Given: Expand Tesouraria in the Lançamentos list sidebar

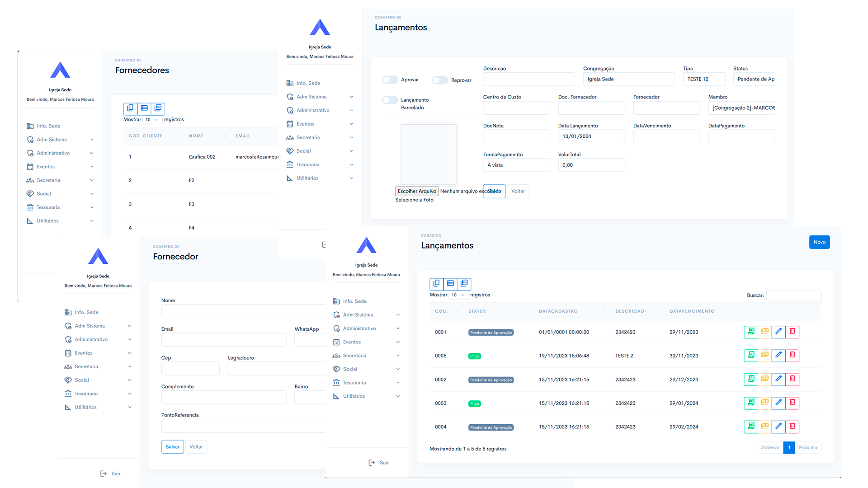Looking at the screenshot, I should coord(354,383).
